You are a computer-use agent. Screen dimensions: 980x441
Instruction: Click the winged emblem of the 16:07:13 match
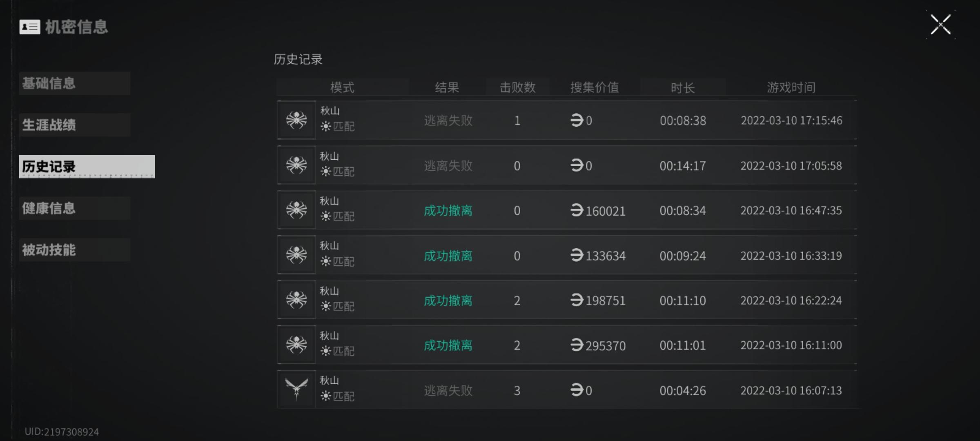(x=296, y=389)
